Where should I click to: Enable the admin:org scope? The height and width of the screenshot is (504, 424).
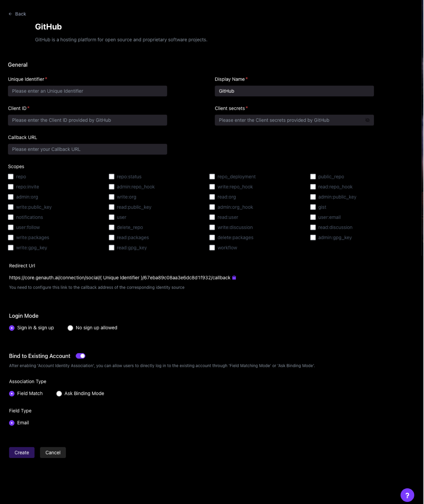(x=11, y=197)
